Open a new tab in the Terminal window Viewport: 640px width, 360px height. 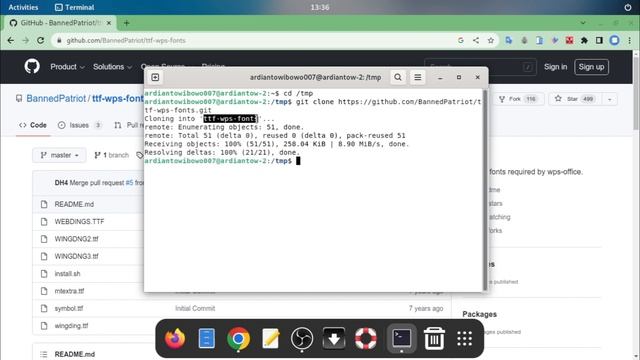point(155,77)
